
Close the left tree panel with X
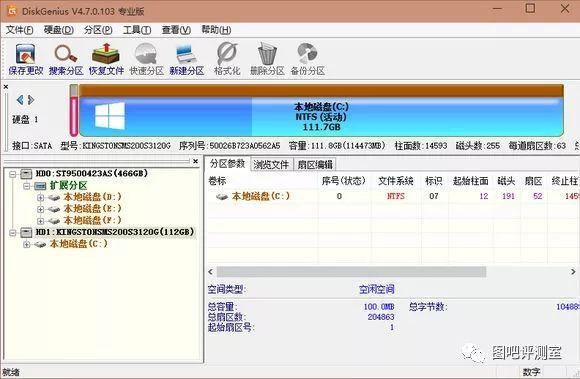(196, 161)
